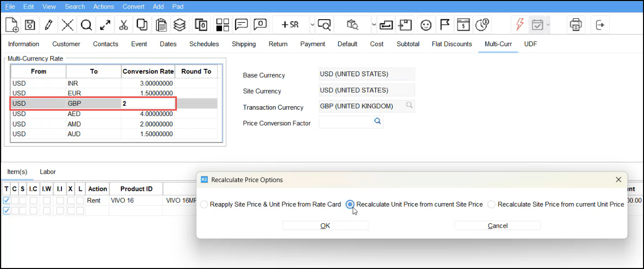The width and height of the screenshot is (644, 269).
Task: Click the scissors cut icon
Action: coord(123,25)
